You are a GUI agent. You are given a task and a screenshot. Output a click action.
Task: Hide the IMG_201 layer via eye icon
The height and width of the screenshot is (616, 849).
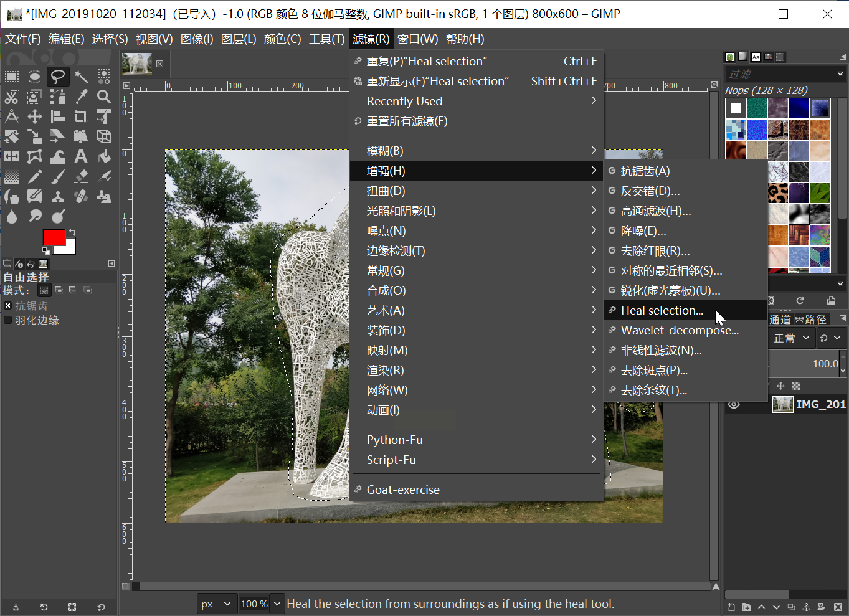tap(734, 404)
